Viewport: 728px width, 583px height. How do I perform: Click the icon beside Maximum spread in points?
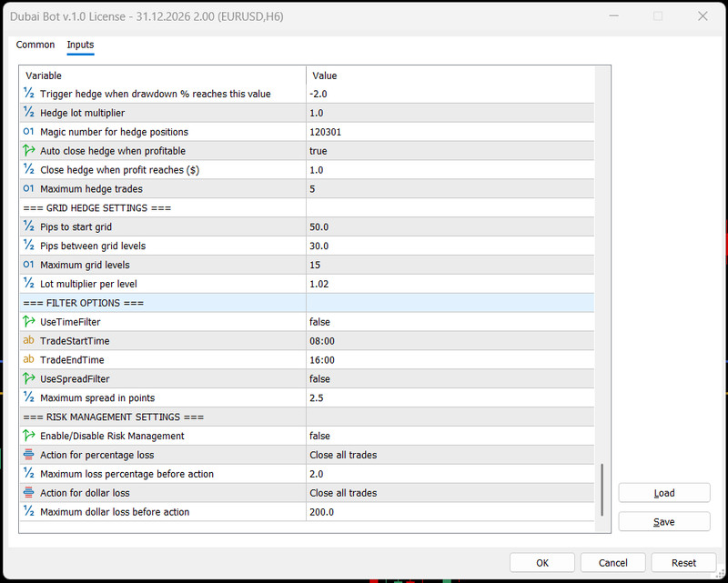[29, 397]
